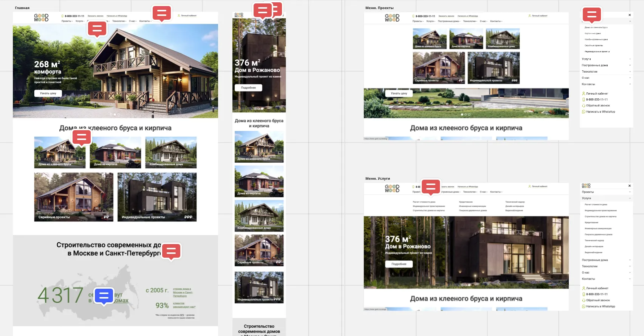Click the X close icon in Меню. Услуги mobile menu
The height and width of the screenshot is (336, 644).
coord(630,186)
